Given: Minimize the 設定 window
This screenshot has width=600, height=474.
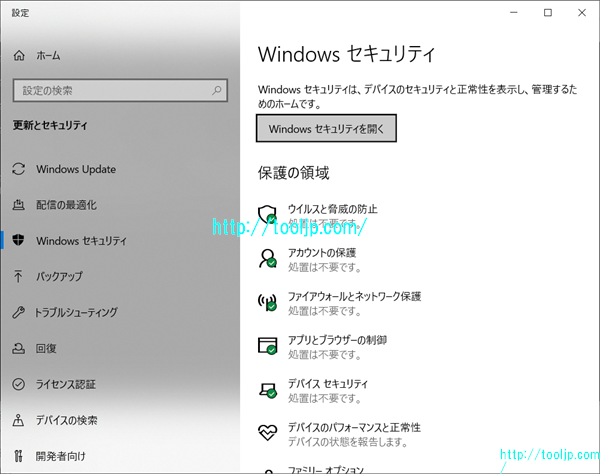Looking at the screenshot, I should click(514, 13).
